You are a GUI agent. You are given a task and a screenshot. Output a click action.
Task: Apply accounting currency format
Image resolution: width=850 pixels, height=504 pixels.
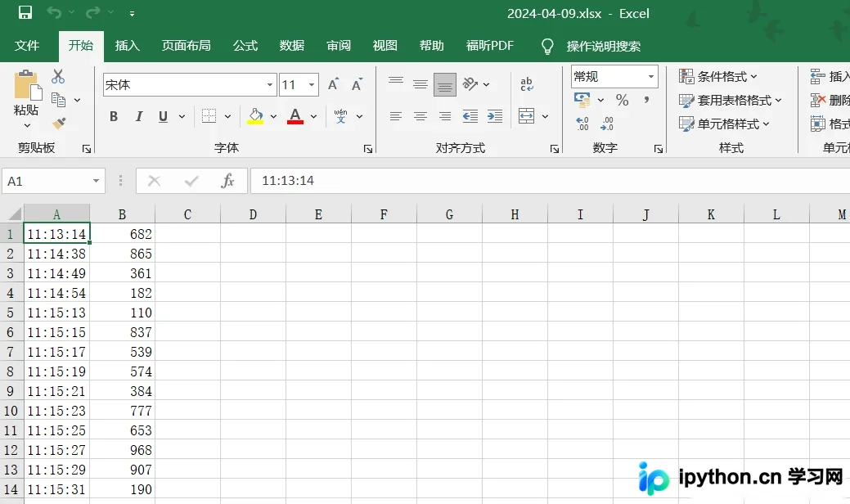click(x=582, y=100)
